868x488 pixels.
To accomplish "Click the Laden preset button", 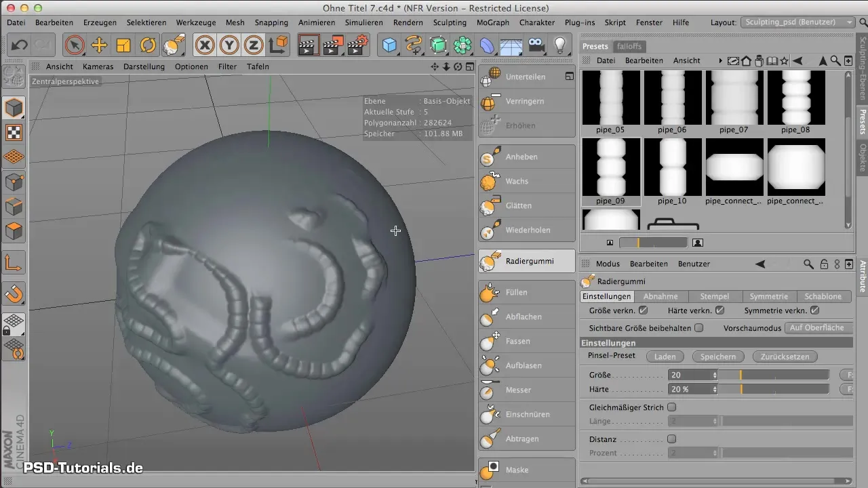I will (x=665, y=356).
